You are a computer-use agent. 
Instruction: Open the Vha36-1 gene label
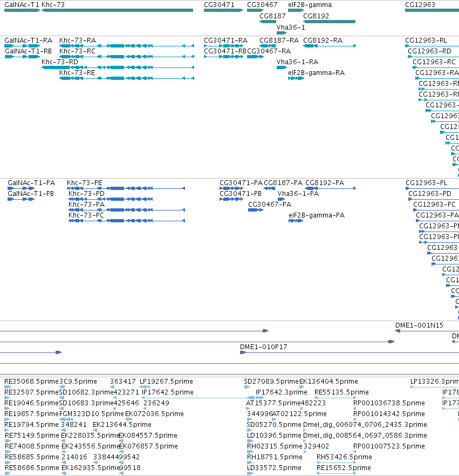coord(291,28)
